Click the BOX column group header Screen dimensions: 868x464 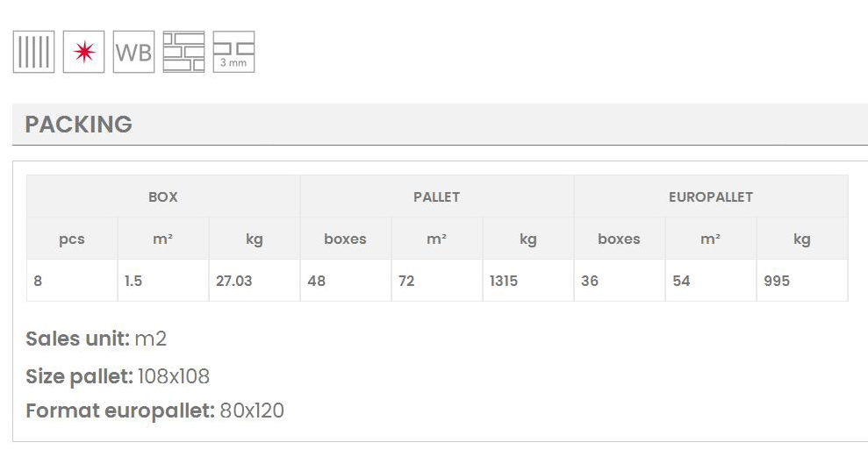pos(163,196)
